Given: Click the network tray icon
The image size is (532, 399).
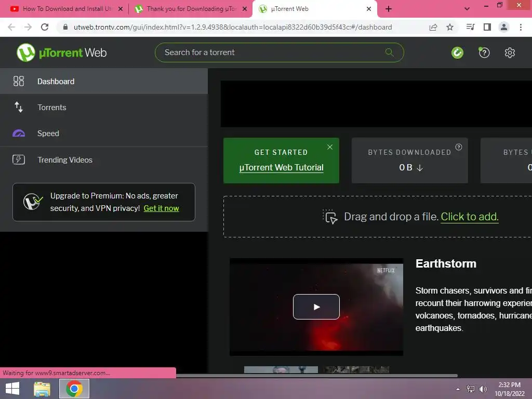Looking at the screenshot, I should point(471,389).
